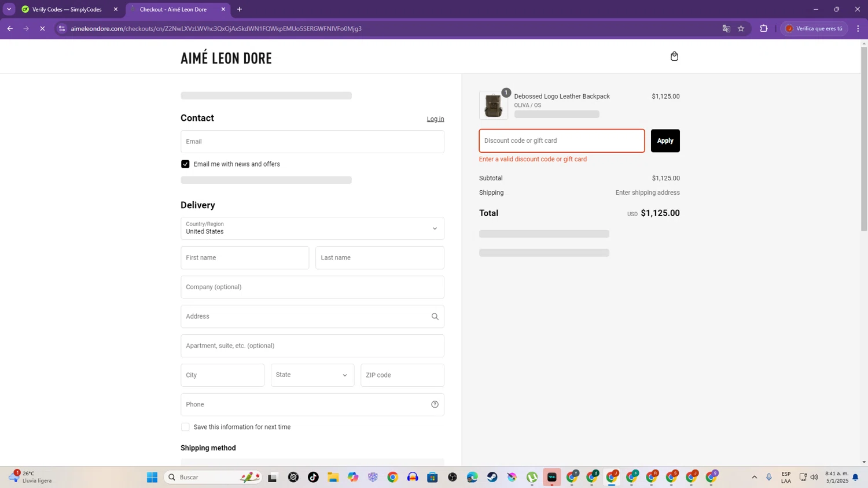Viewport: 868px width, 488px height.
Task: Open the Windows Start menu
Action: coord(152,477)
